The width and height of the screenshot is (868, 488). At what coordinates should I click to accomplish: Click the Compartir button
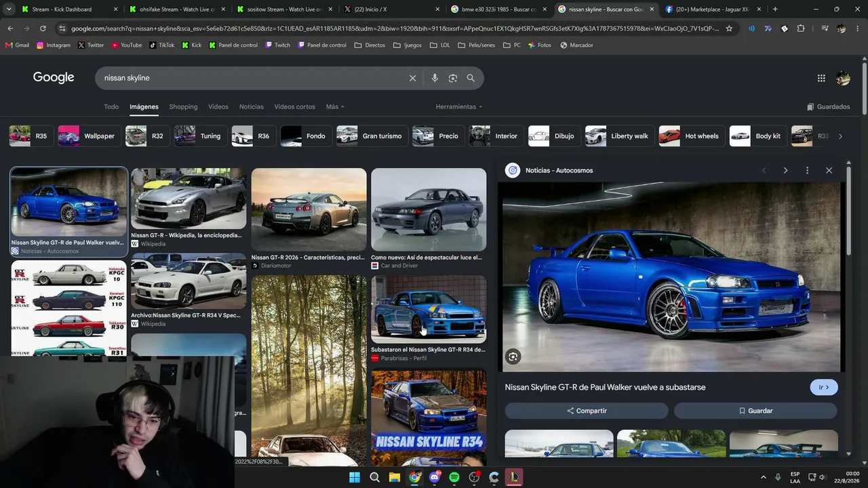coord(587,411)
